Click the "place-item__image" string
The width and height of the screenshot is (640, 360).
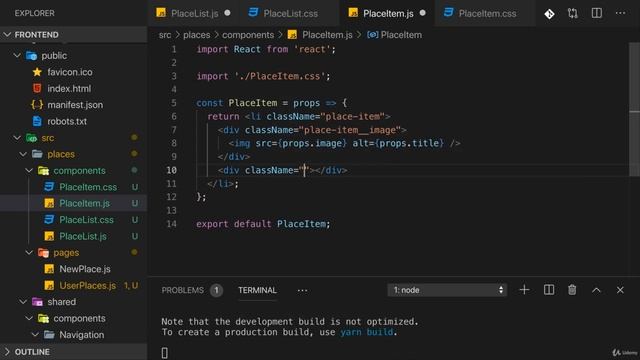click(350, 130)
